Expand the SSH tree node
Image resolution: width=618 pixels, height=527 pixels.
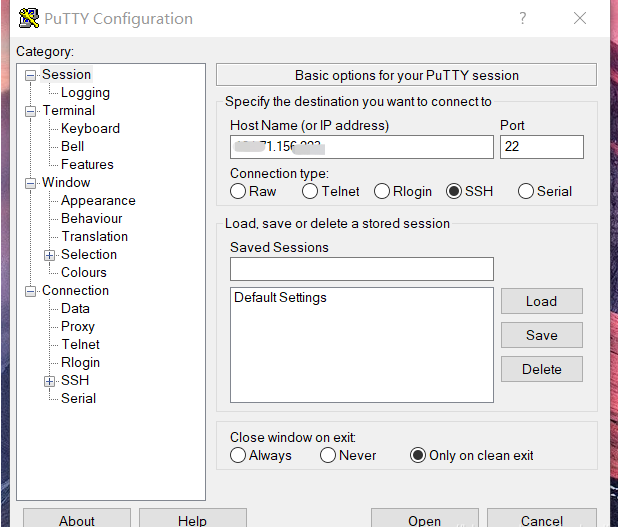50,381
